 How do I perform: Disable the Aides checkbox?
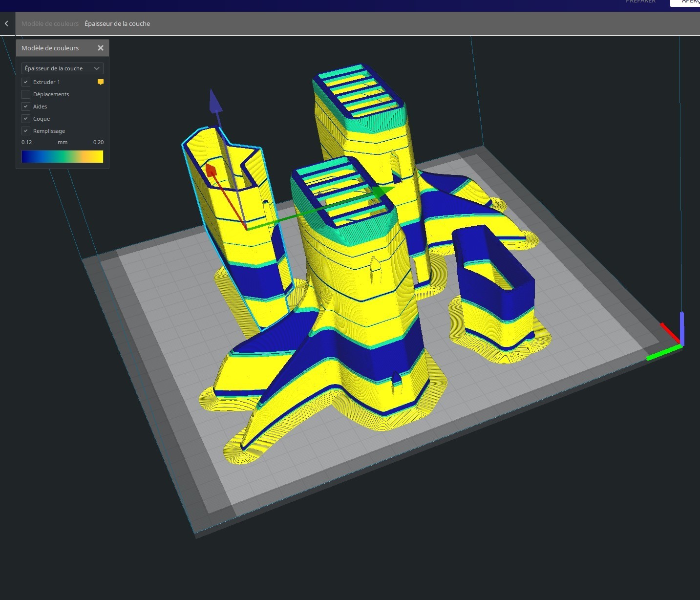coord(26,107)
